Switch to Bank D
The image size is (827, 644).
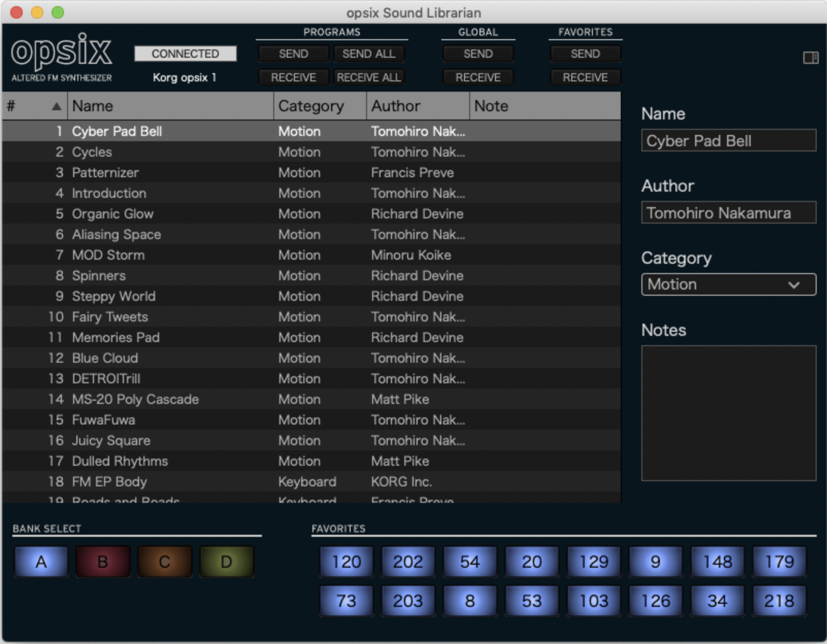(226, 562)
